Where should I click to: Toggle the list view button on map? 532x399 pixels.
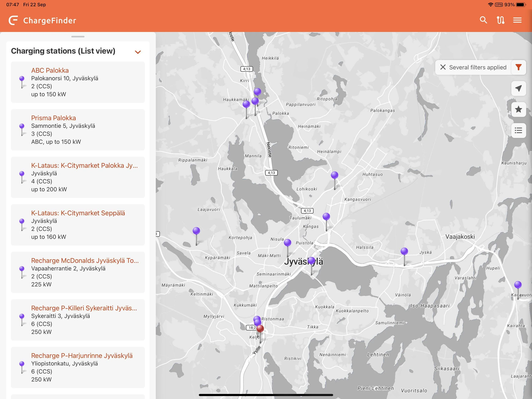[519, 131]
